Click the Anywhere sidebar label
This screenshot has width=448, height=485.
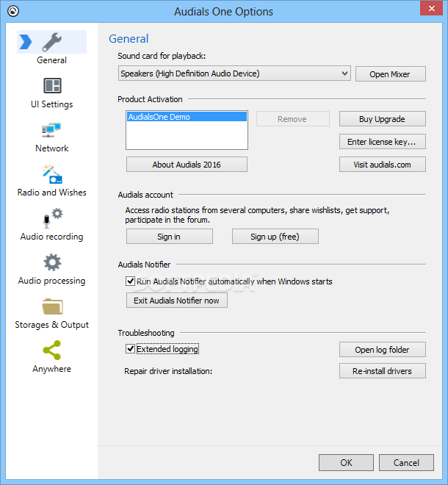click(52, 369)
